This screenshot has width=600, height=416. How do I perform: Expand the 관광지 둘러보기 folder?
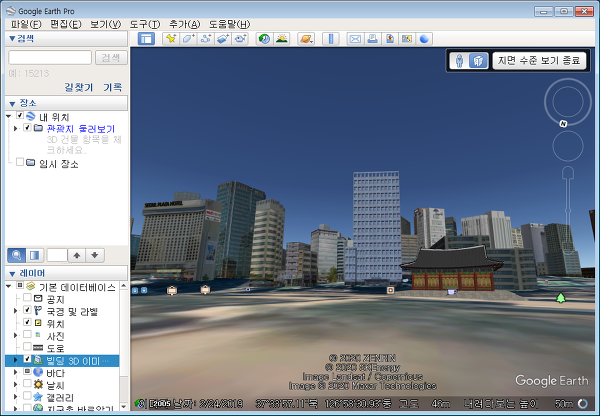[16, 128]
